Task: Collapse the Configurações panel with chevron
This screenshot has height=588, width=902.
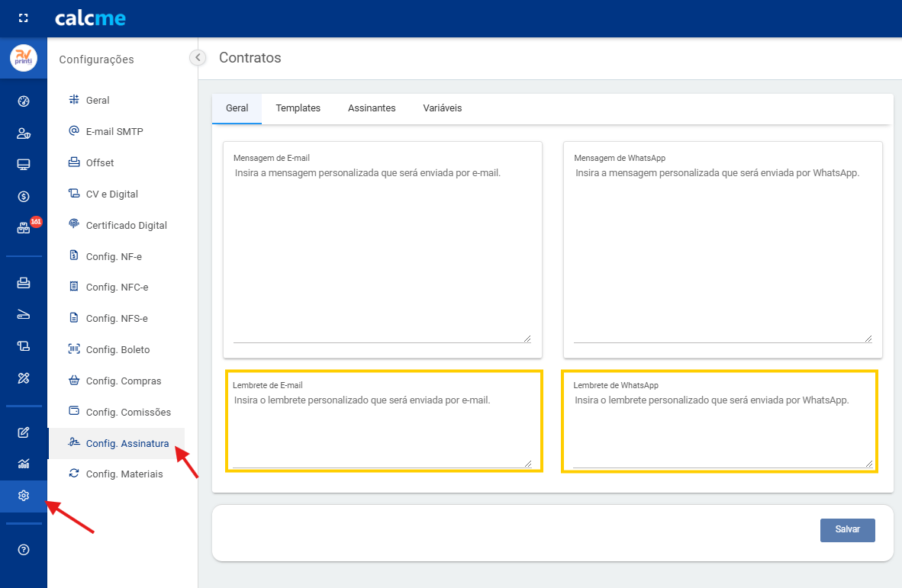Action: [x=198, y=57]
